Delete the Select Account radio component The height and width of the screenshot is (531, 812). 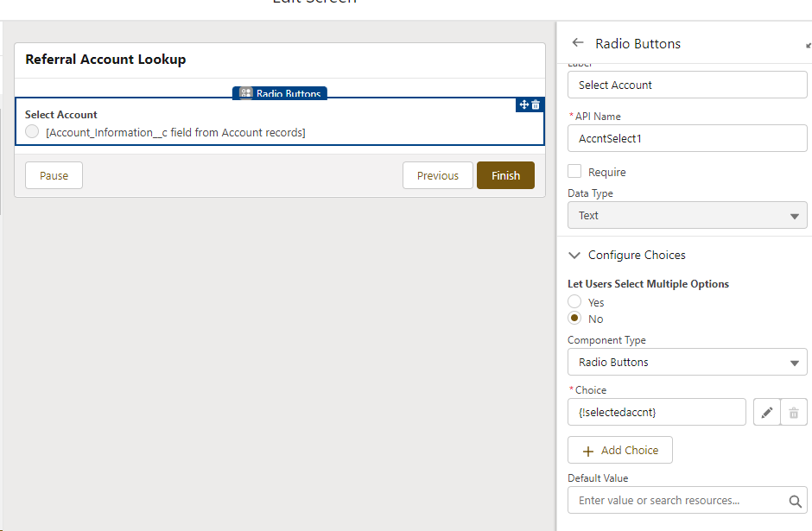[x=536, y=104]
